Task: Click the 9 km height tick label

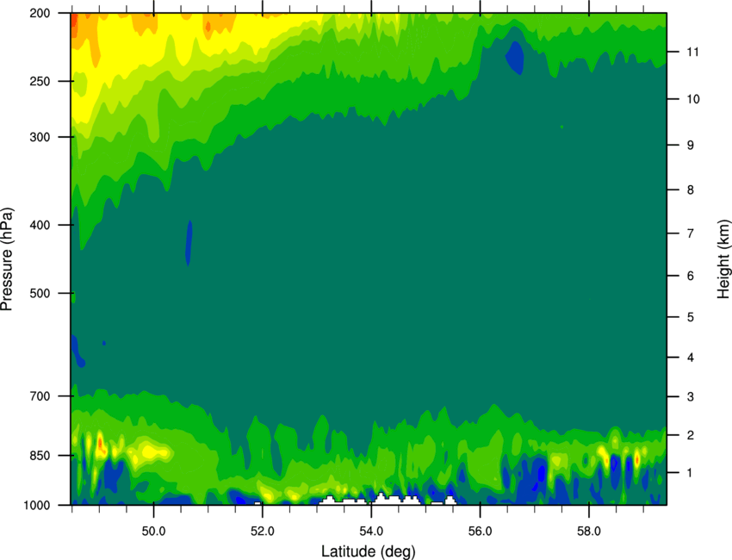Action: 691,146
